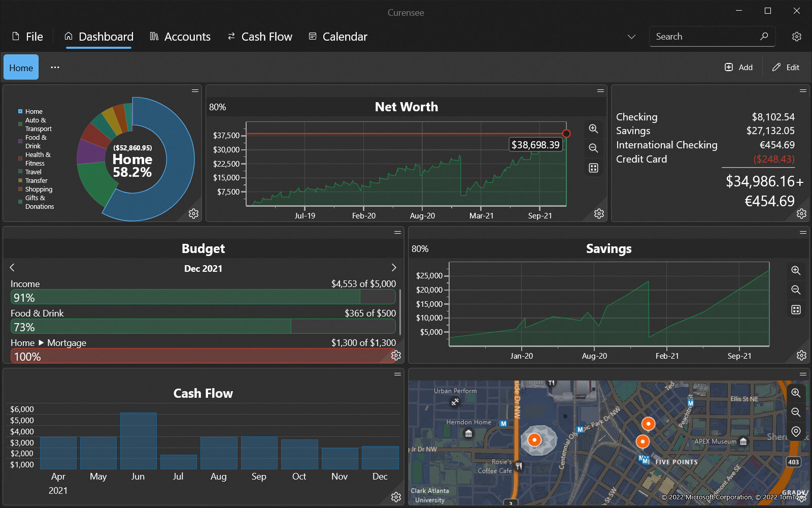
Task: Open the app settings gear beside Search
Action: [x=797, y=37]
